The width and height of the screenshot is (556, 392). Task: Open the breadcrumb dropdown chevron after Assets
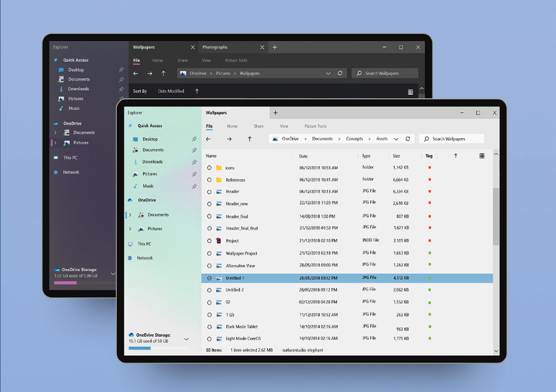[396, 139]
